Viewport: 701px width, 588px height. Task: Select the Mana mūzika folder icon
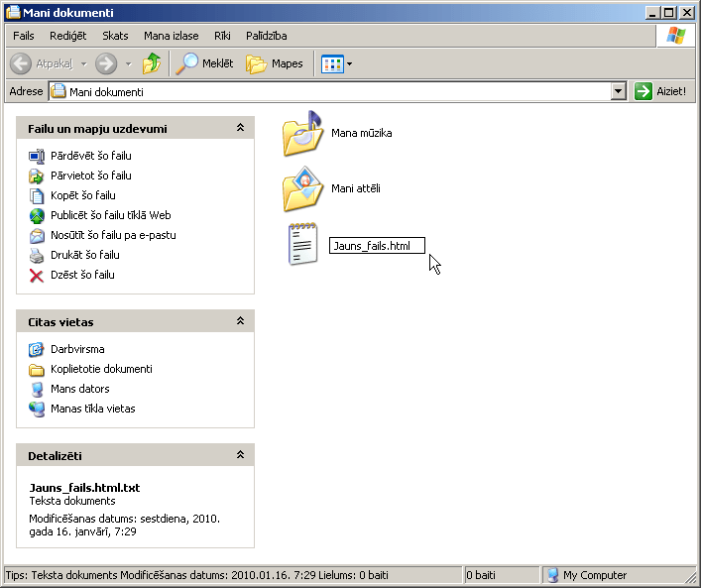[x=302, y=133]
